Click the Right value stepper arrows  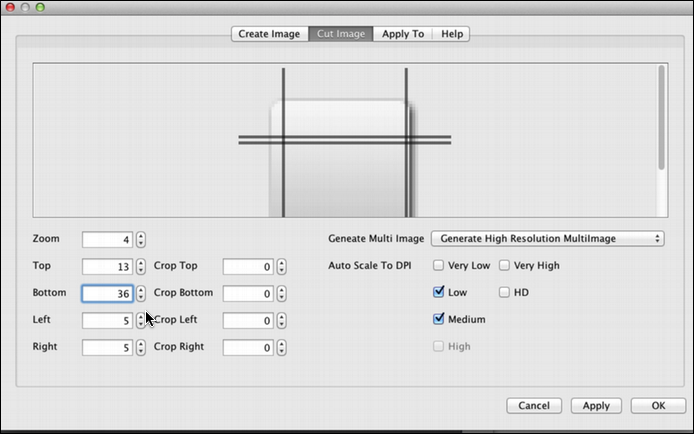(141, 347)
